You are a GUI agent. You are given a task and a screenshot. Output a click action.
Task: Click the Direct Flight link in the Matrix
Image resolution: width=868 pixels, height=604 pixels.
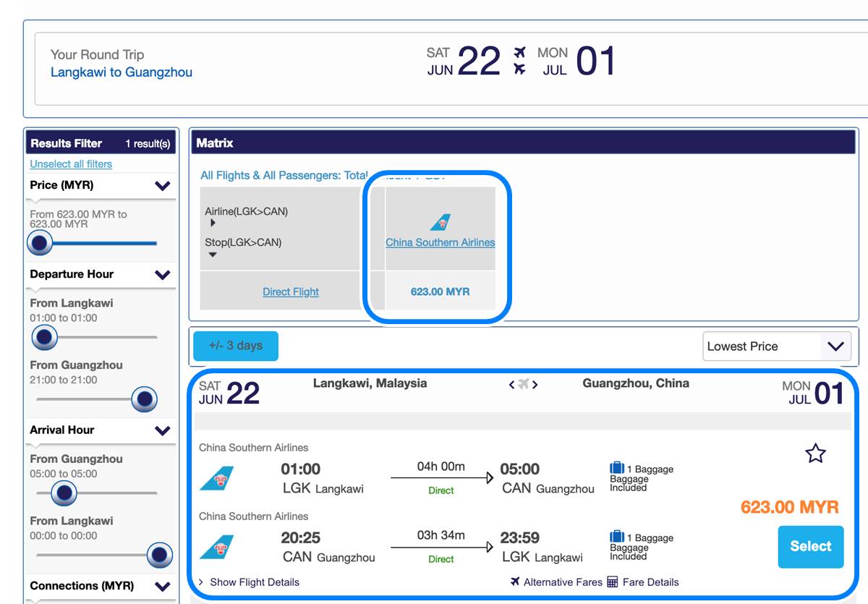pos(291,292)
